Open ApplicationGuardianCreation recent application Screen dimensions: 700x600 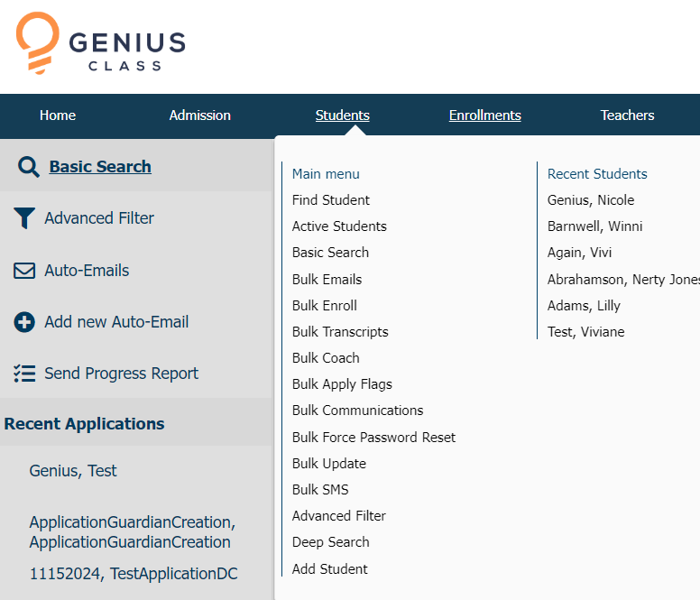click(x=132, y=532)
